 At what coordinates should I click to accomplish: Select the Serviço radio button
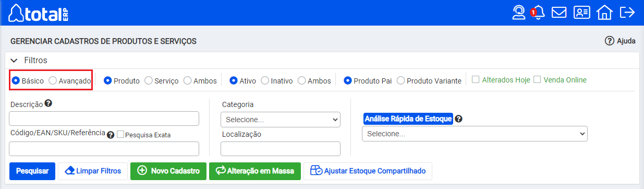pos(149,81)
